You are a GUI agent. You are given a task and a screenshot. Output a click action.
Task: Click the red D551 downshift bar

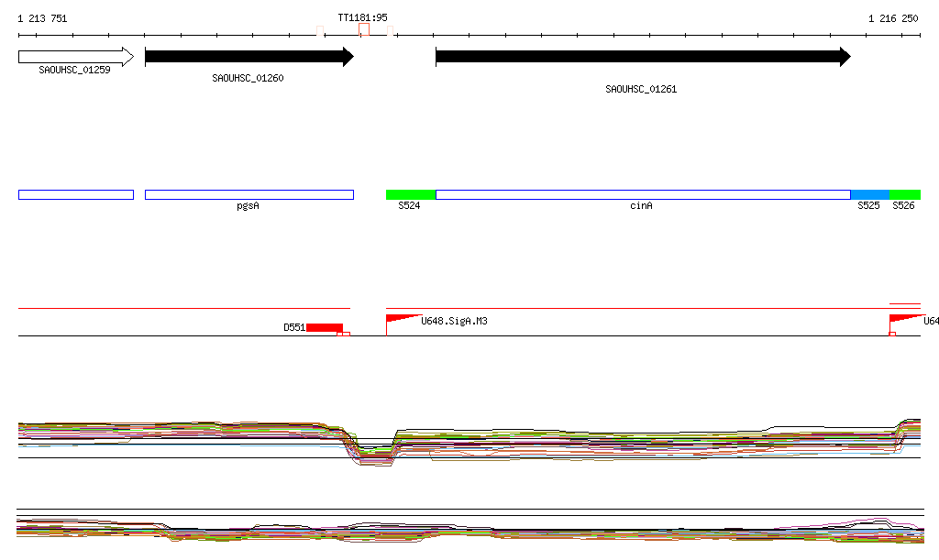click(325, 327)
